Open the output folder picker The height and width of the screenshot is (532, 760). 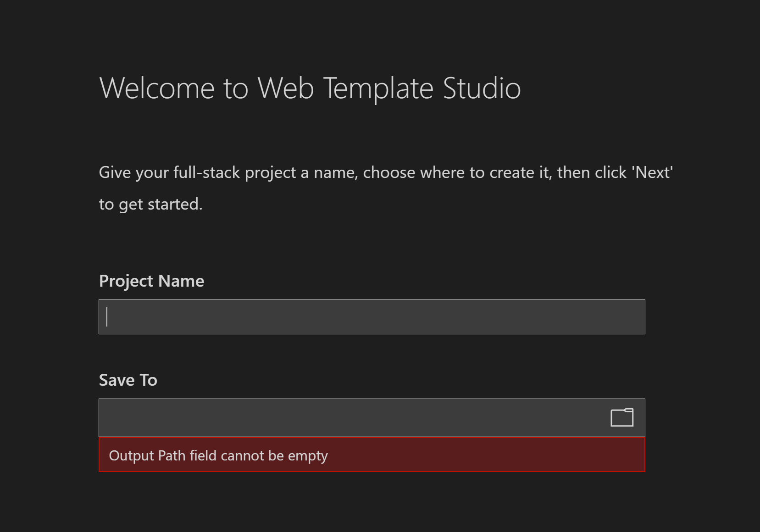tap(622, 417)
